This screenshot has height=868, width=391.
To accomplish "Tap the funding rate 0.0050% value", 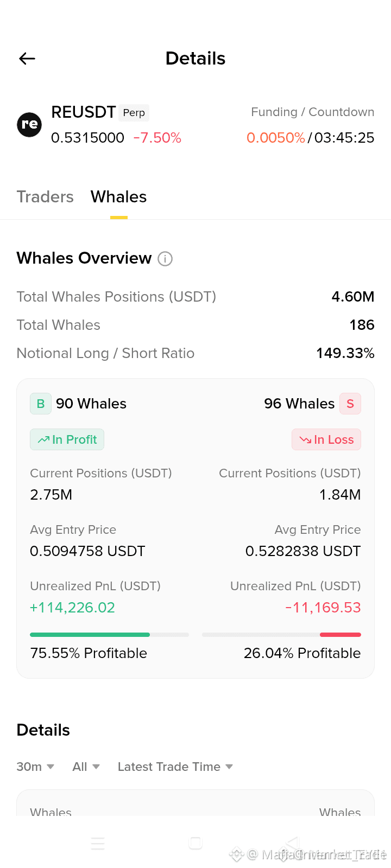I will point(276,138).
